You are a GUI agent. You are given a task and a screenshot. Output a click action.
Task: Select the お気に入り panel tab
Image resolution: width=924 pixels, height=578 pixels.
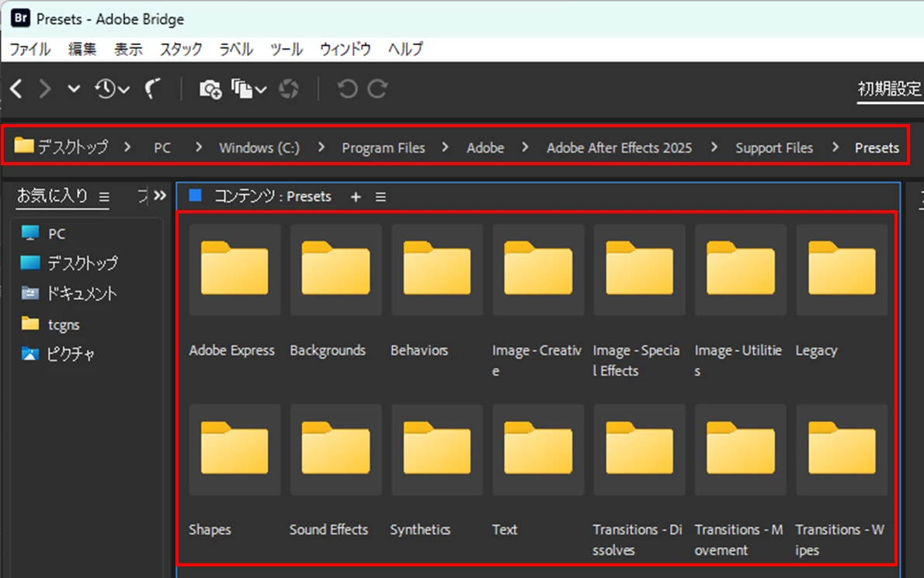tap(53, 196)
